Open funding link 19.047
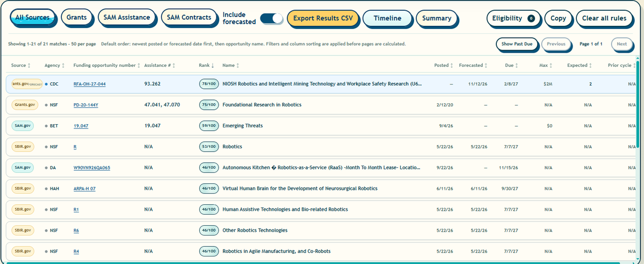Screen dimensions: 644x264 coord(81,126)
